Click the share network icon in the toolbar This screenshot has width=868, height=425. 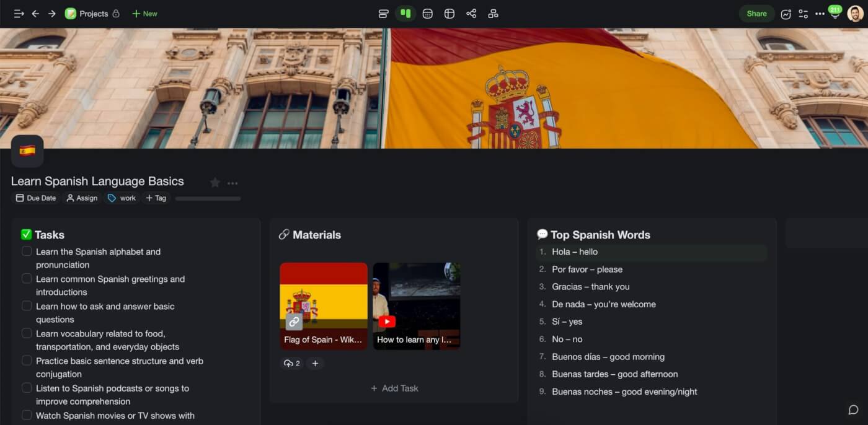[x=471, y=13]
